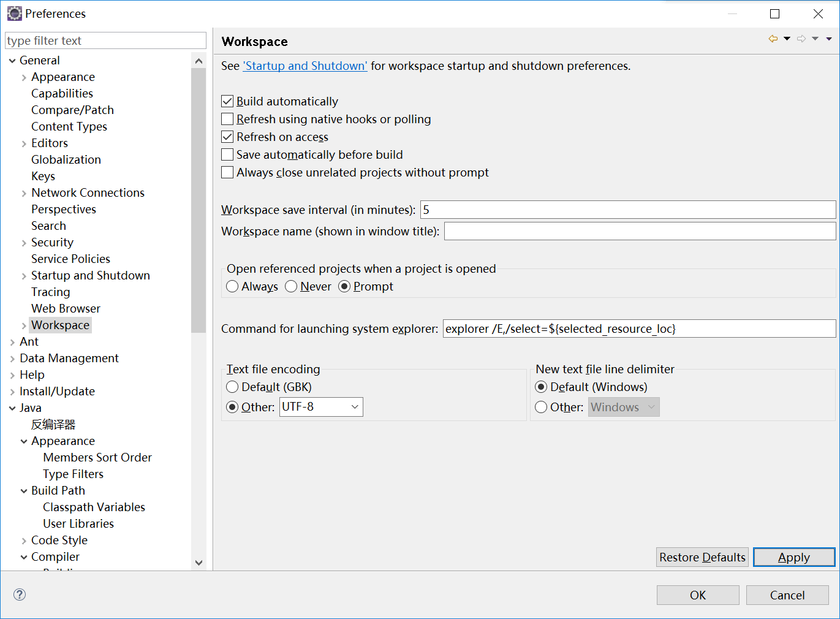Collapse the Java Appearance node
This screenshot has height=619, width=840.
coord(24,441)
